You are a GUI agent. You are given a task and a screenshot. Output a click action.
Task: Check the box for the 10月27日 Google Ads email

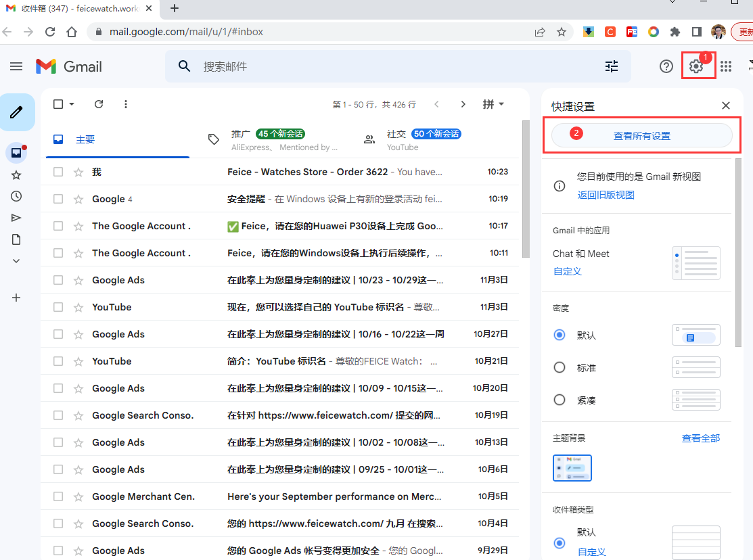click(58, 334)
